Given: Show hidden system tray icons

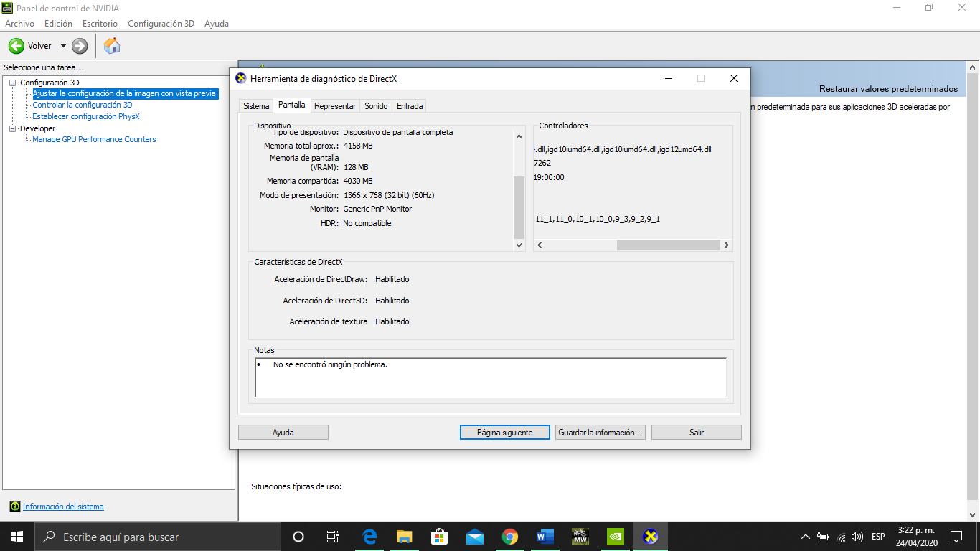Looking at the screenshot, I should [806, 537].
